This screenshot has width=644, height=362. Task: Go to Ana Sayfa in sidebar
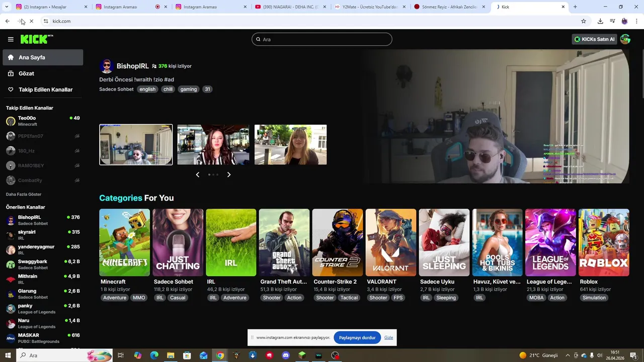click(43, 57)
